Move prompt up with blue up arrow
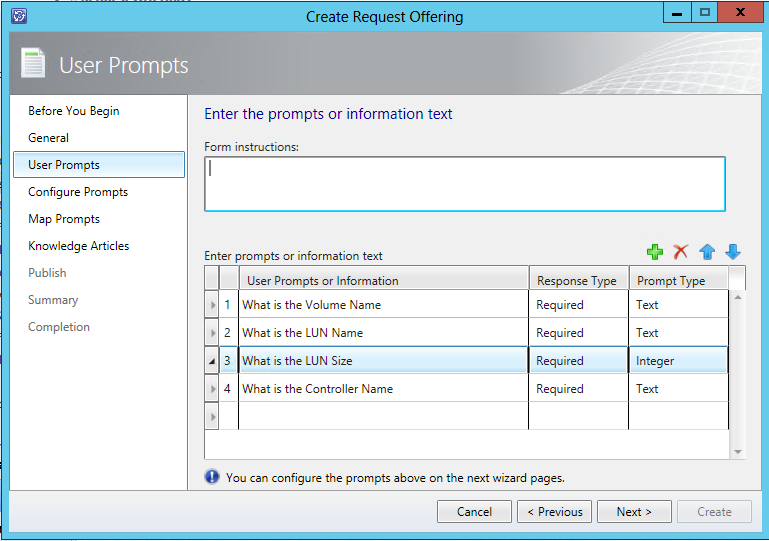The width and height of the screenshot is (769, 541). tap(707, 253)
